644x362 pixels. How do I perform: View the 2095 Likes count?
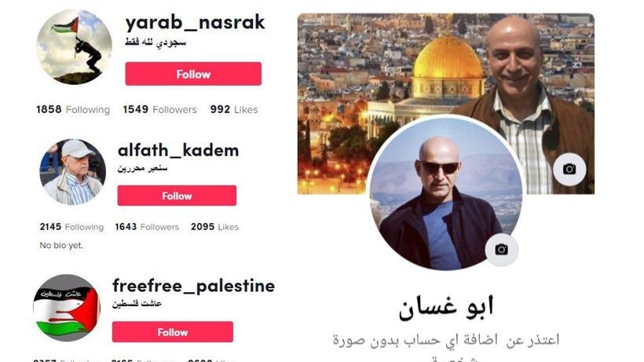[215, 227]
